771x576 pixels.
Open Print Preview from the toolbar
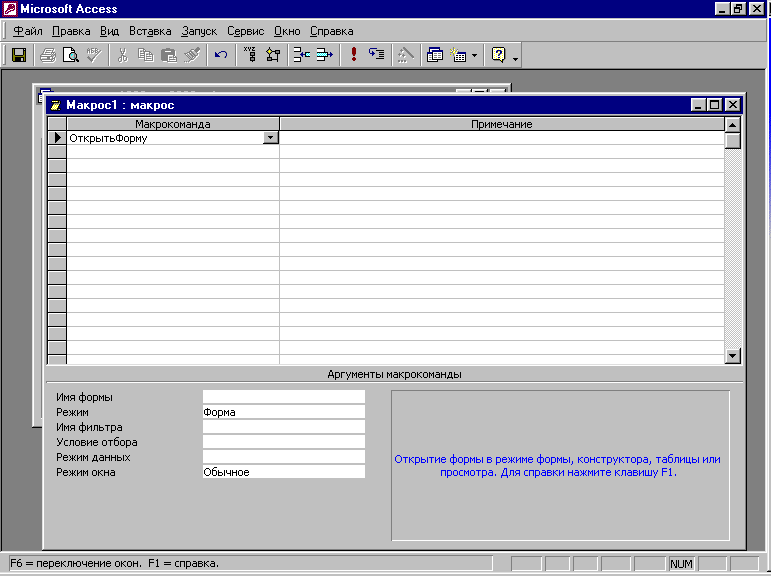coord(71,55)
